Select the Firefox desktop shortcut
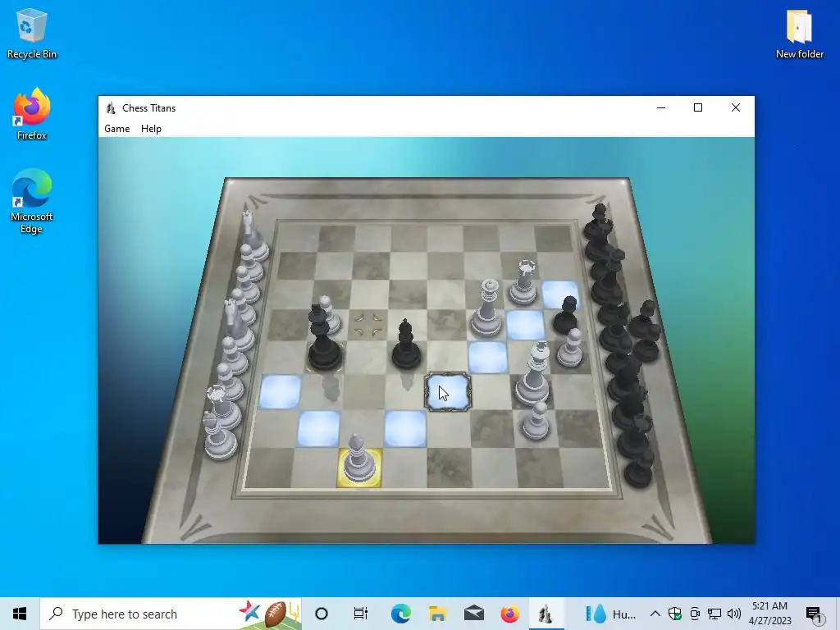This screenshot has height=630, width=840. point(32,114)
